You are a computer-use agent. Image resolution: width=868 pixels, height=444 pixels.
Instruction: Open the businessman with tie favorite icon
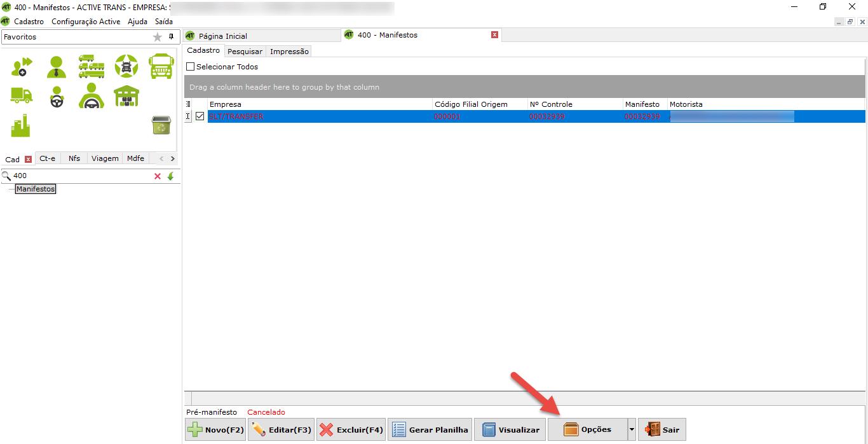point(57,66)
